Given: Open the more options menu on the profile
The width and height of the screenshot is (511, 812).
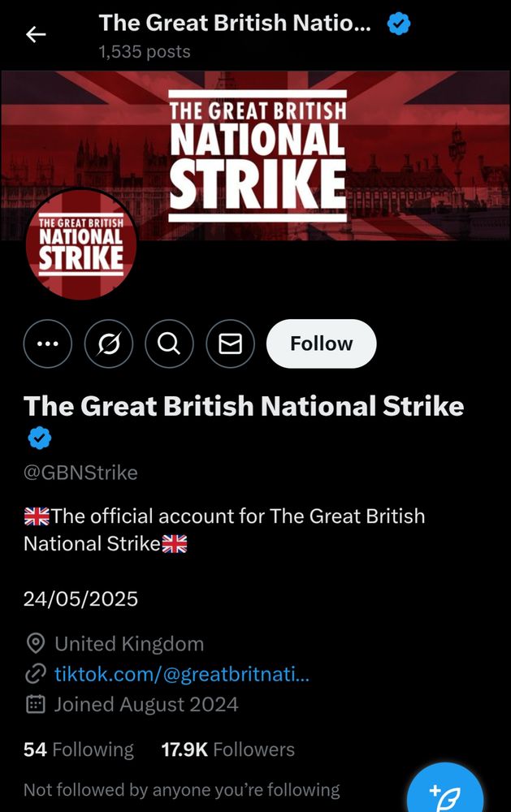Looking at the screenshot, I should (x=47, y=343).
